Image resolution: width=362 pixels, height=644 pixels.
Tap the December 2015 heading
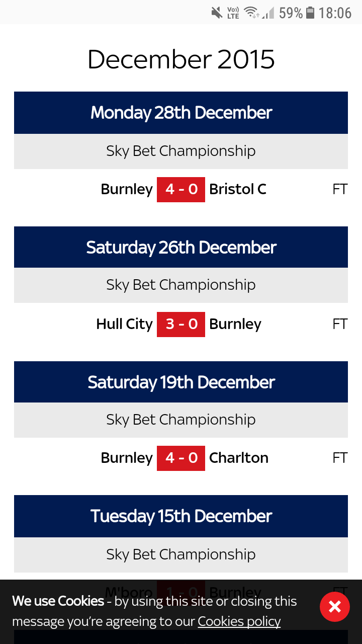(181, 59)
